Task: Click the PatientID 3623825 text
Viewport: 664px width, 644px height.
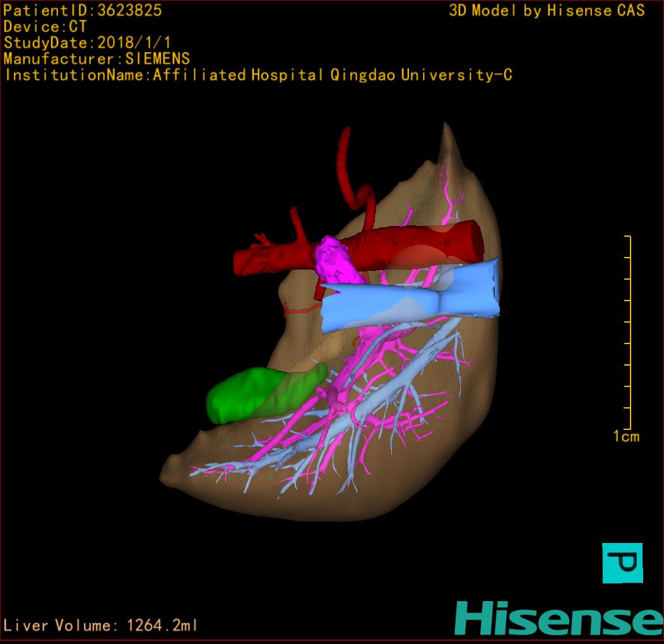Action: point(83,10)
